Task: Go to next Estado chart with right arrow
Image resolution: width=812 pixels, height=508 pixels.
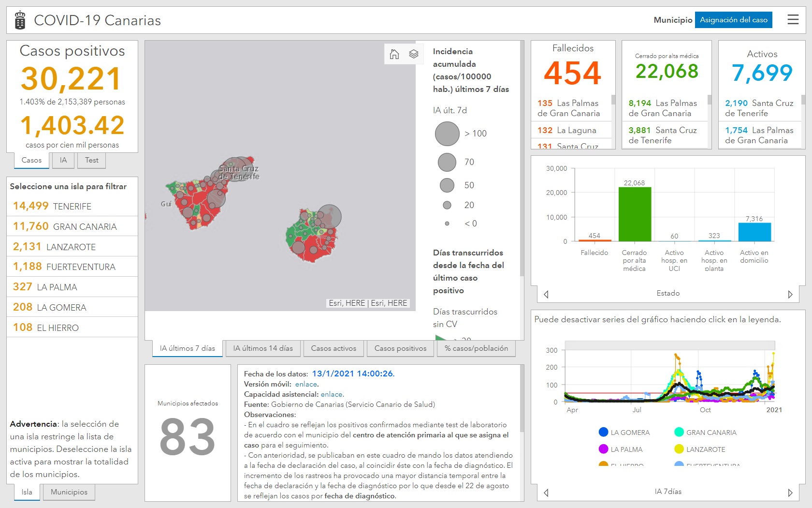Action: pyautogui.click(x=790, y=294)
